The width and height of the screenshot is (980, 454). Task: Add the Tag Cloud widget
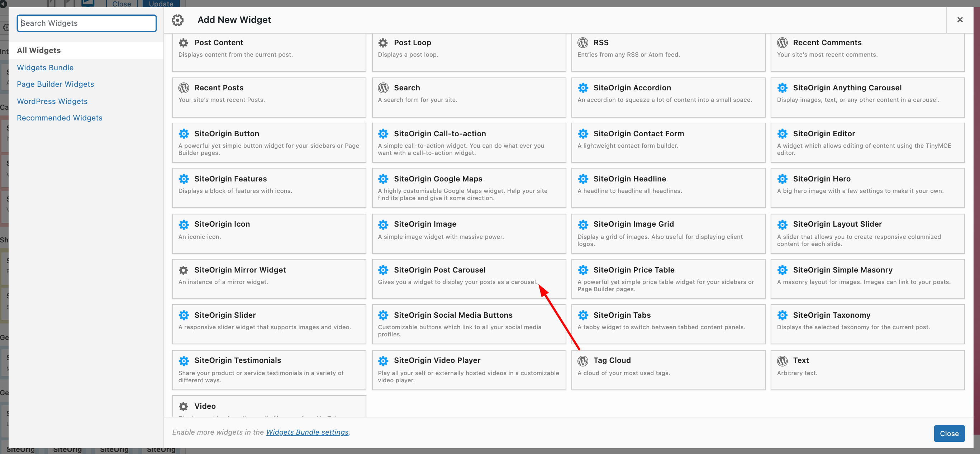click(668, 369)
